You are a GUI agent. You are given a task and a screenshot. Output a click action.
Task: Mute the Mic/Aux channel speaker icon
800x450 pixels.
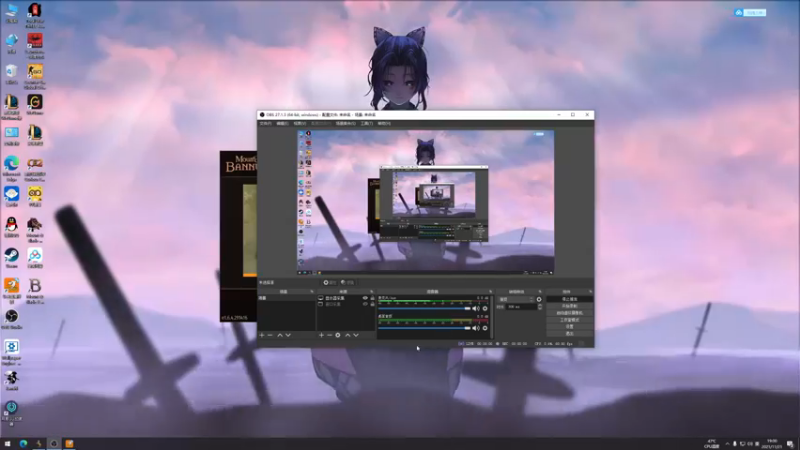tap(476, 309)
